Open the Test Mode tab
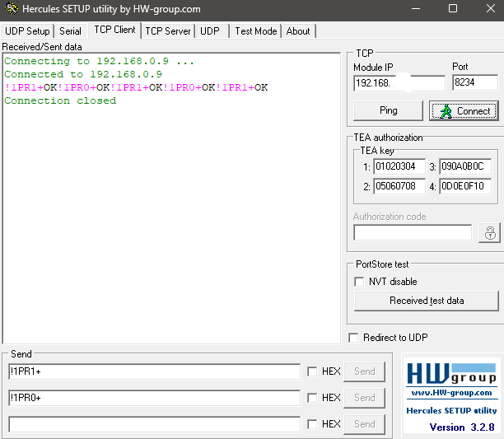 tap(255, 31)
